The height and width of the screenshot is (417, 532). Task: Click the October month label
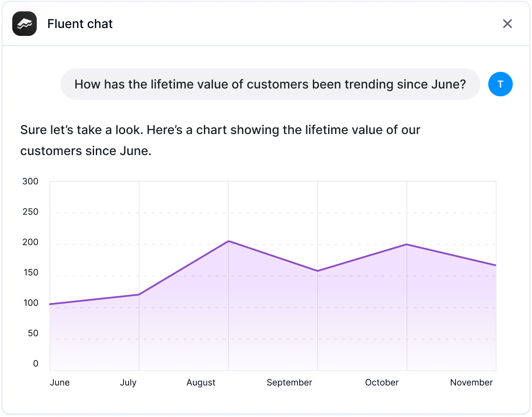381,382
